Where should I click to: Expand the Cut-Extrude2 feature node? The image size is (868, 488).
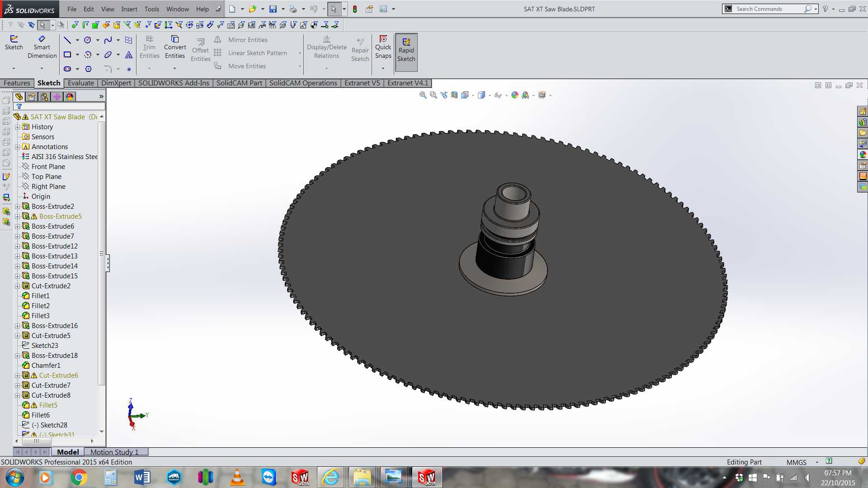[18, 286]
